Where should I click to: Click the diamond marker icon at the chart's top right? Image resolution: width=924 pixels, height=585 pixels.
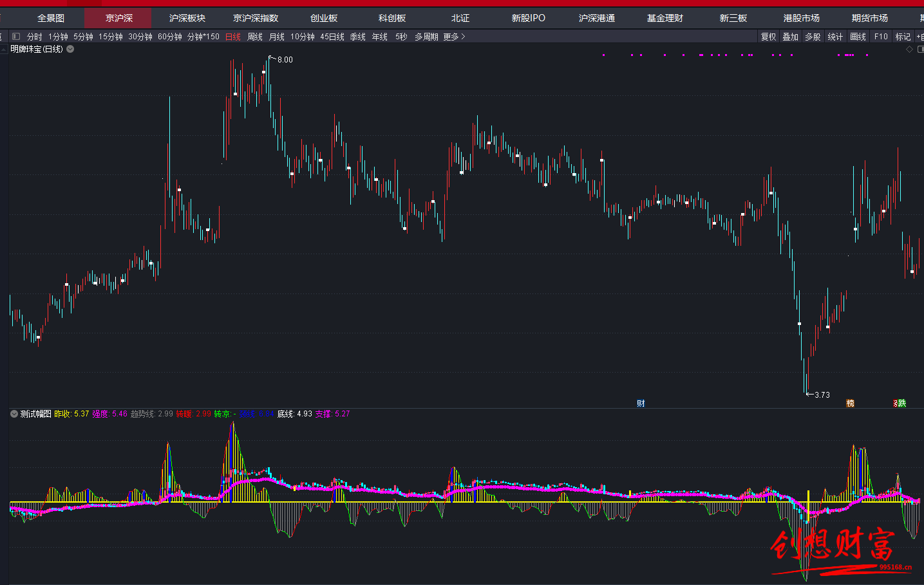pyautogui.click(x=909, y=49)
